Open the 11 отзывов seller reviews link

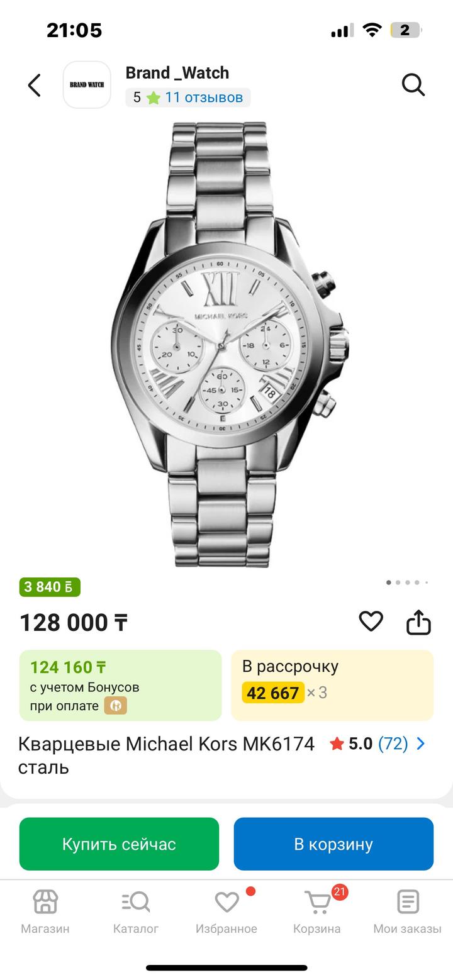point(204,97)
